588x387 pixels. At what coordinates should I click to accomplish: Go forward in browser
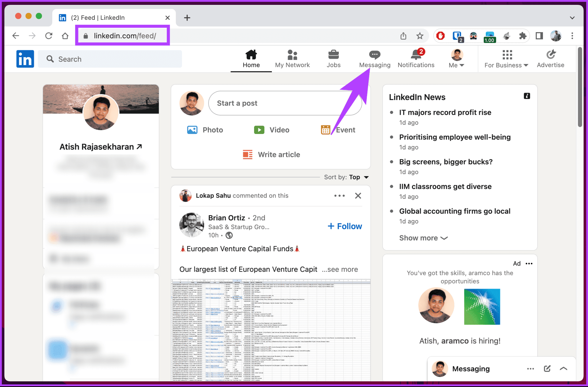32,36
